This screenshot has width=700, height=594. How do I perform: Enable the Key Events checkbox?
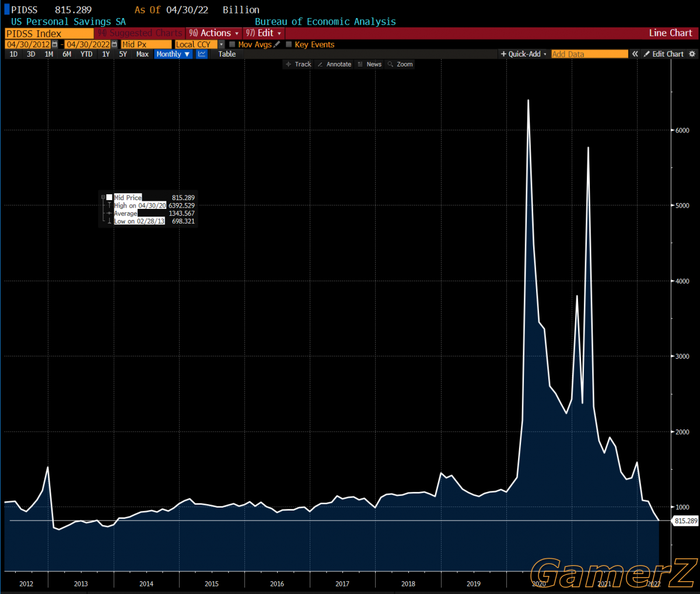289,44
